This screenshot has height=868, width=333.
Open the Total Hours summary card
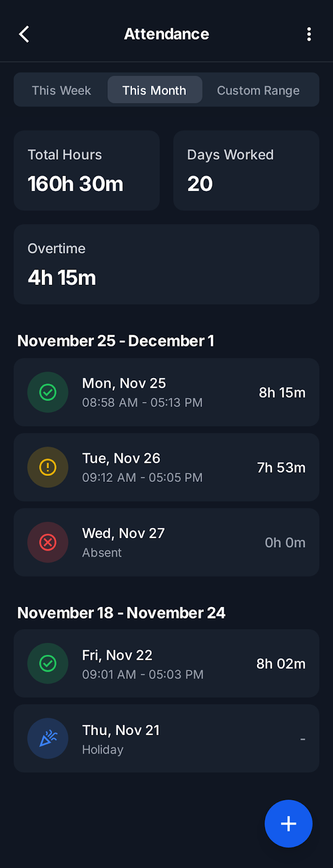[x=86, y=170]
